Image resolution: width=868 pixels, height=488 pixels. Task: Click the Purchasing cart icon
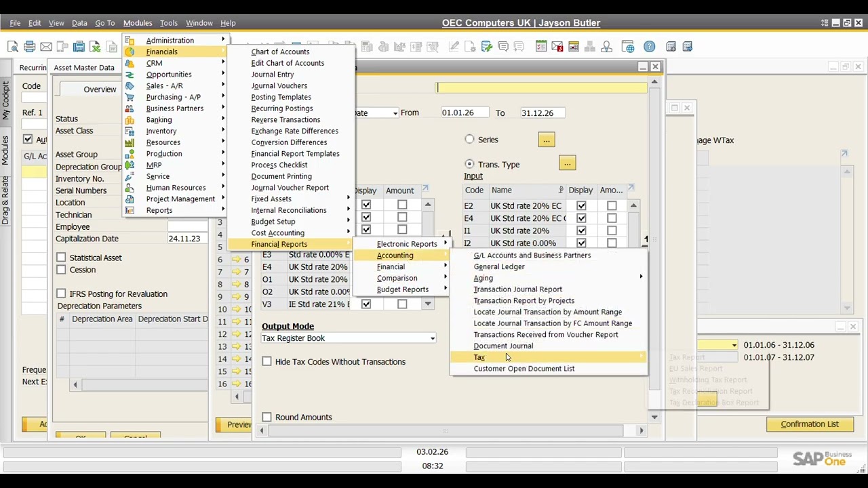(x=130, y=97)
